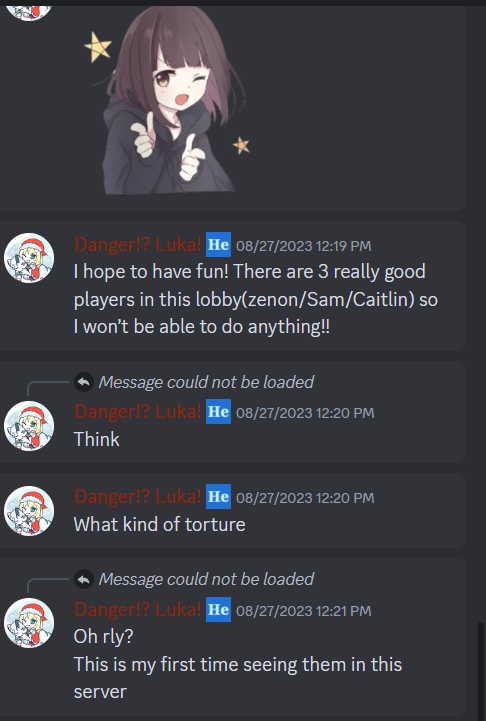The height and width of the screenshot is (721, 486).
Task: Click the "He" badge on the "What kind of torture" message
Action: [x=218, y=497]
